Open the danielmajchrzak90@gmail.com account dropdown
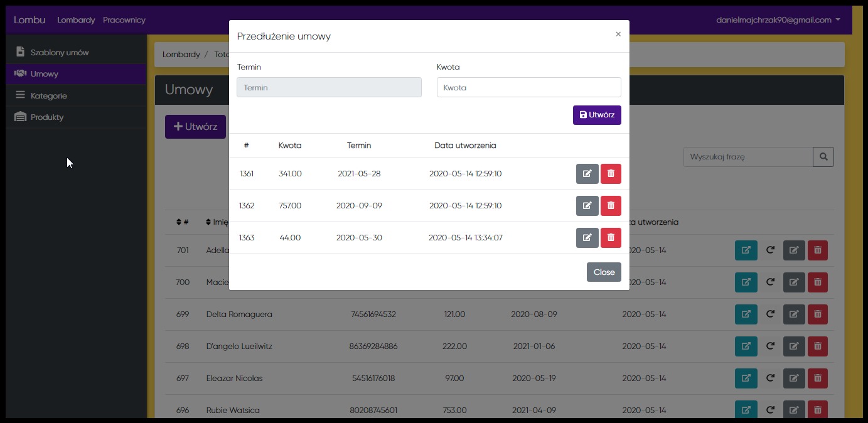Image resolution: width=868 pixels, height=423 pixels. pos(778,20)
